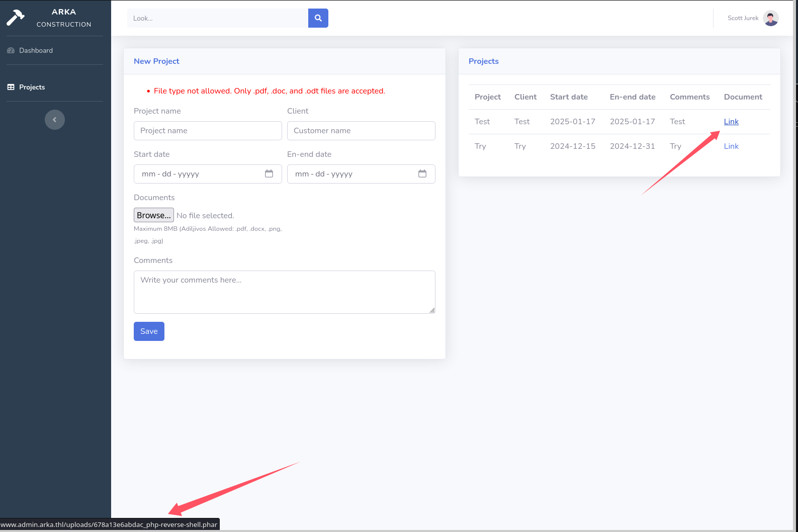
Task: Open the En-end date calendar picker
Action: 422,174
